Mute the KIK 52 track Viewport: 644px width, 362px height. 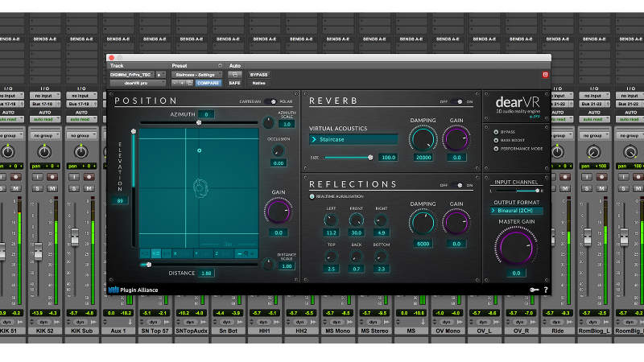tap(52, 188)
